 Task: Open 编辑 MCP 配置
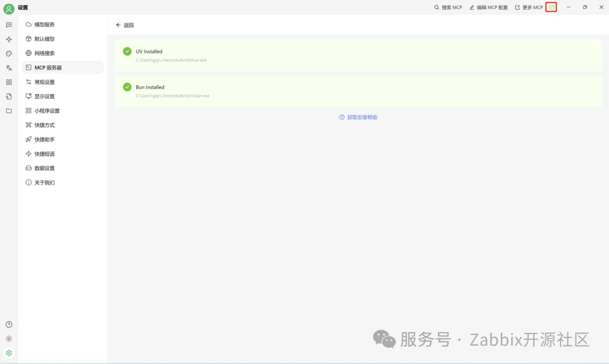[488, 7]
